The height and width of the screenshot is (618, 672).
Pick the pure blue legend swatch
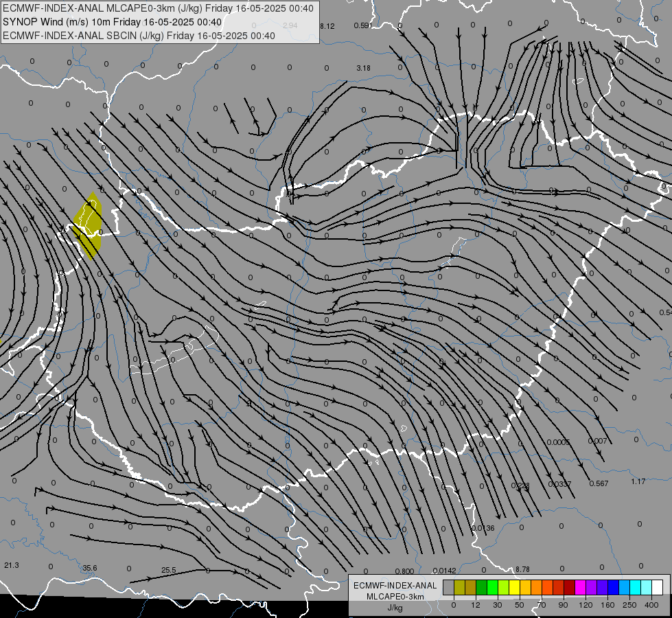614,587
